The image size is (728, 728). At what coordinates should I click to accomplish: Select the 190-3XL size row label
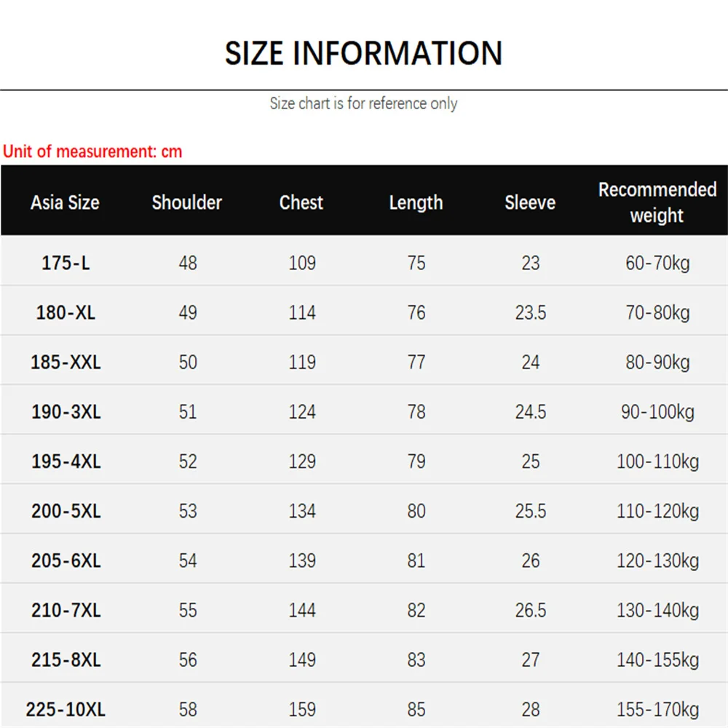tap(66, 412)
